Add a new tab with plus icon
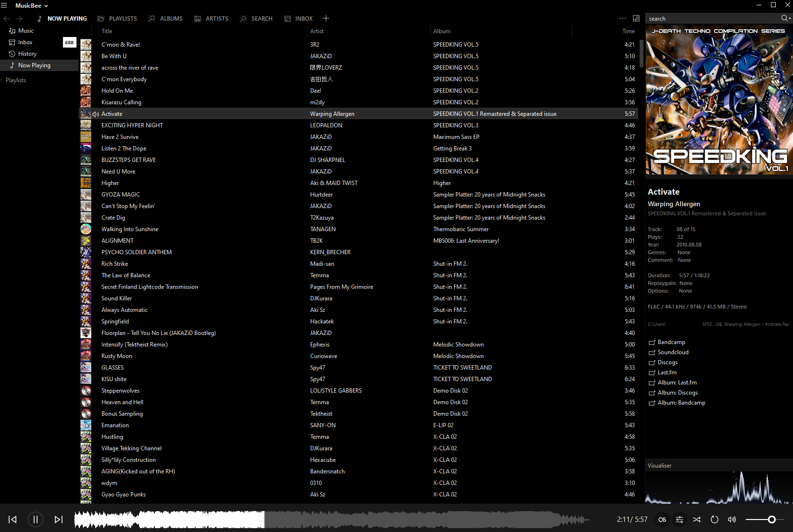Screen dimensions: 793x532 (x=326, y=18)
